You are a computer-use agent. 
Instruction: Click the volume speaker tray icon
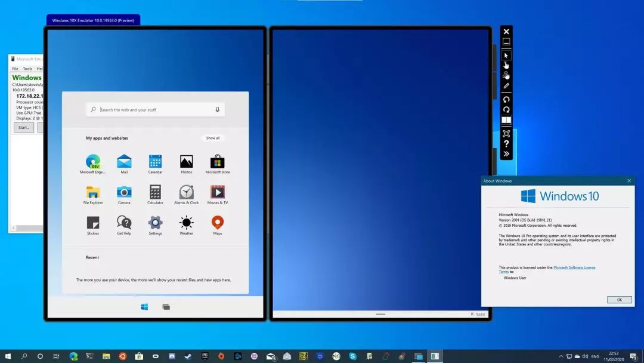586,356
